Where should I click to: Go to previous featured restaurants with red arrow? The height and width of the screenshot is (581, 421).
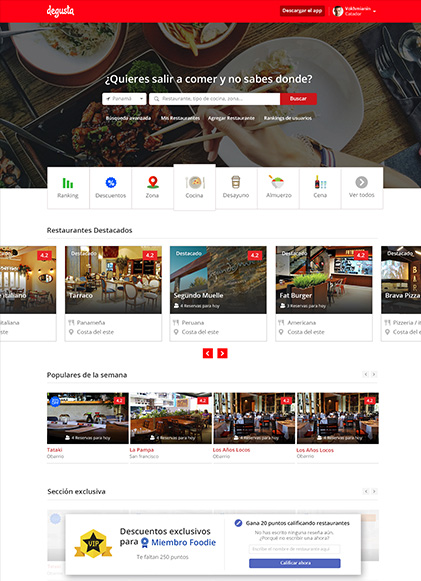coord(208,353)
